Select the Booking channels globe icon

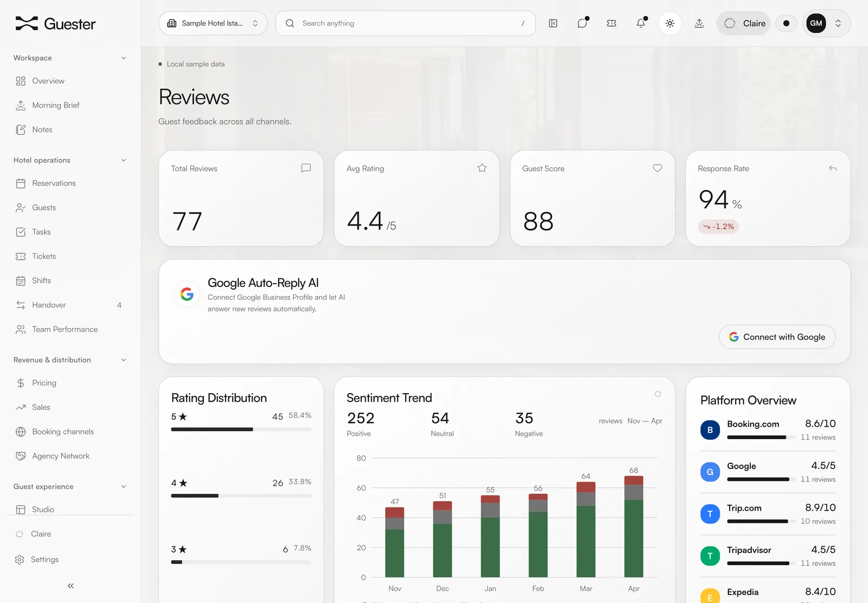click(x=21, y=432)
